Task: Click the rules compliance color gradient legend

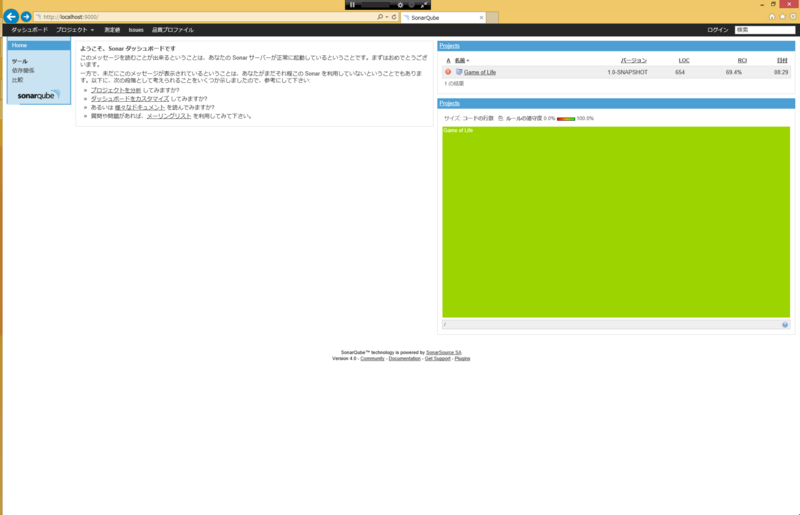Action: (566, 119)
